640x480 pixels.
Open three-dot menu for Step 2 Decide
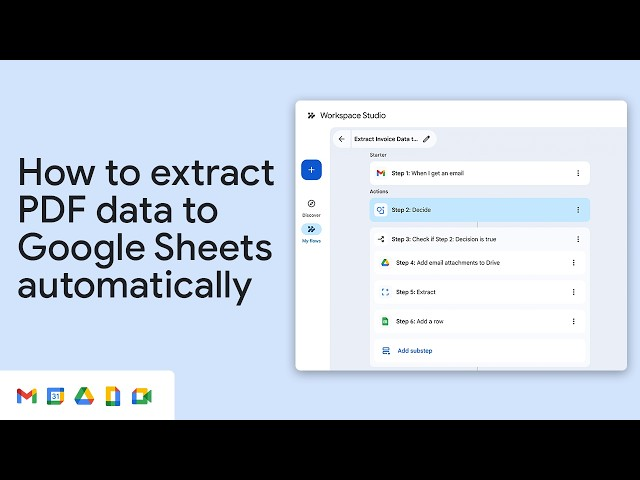pos(577,210)
